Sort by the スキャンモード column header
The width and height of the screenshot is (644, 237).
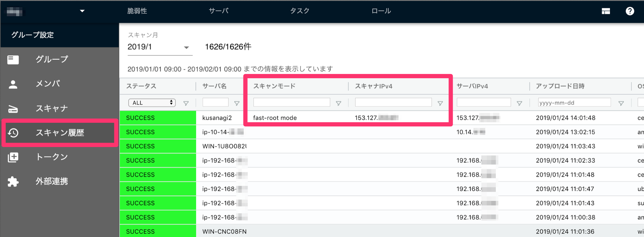pos(274,86)
